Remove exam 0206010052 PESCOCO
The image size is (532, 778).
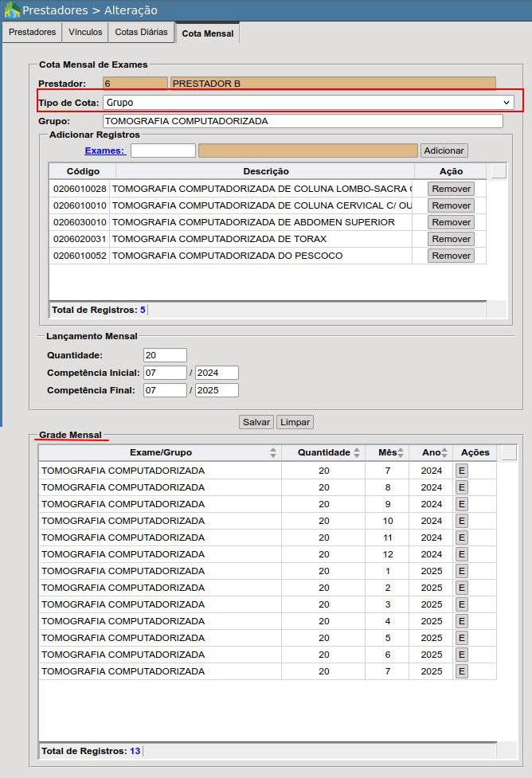point(451,256)
